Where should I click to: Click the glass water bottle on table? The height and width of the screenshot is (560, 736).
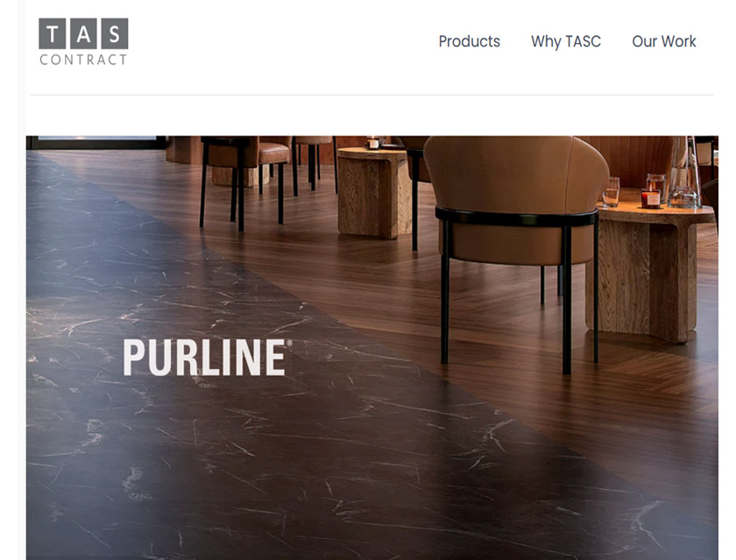click(x=684, y=174)
